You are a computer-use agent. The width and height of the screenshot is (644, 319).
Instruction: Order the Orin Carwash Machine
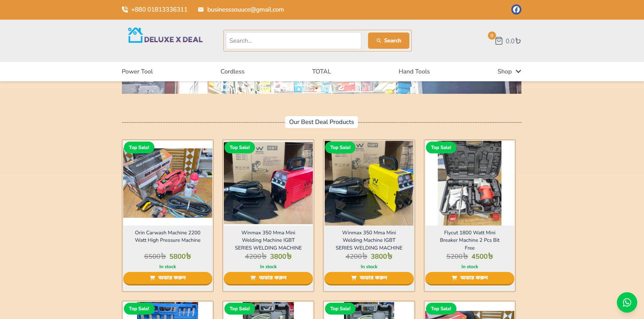pyautogui.click(x=168, y=278)
